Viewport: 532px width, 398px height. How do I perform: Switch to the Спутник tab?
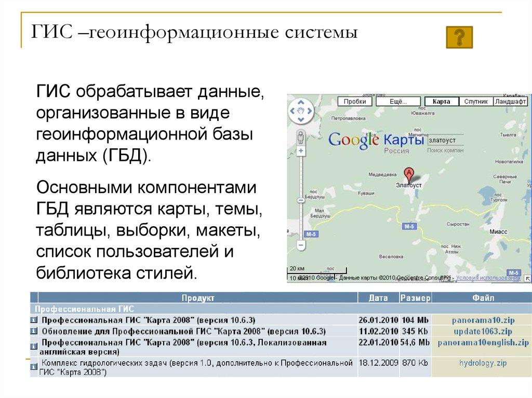point(476,102)
